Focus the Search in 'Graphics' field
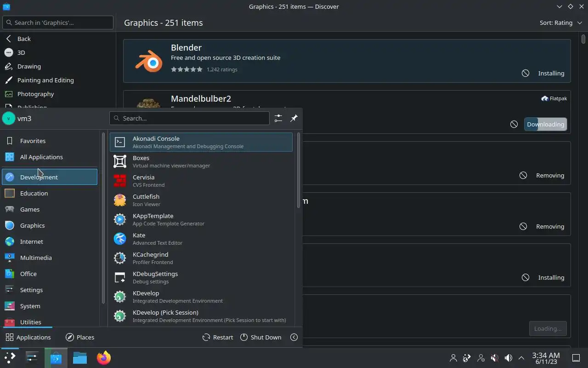Screen dimensions: 588x368 click(58, 23)
